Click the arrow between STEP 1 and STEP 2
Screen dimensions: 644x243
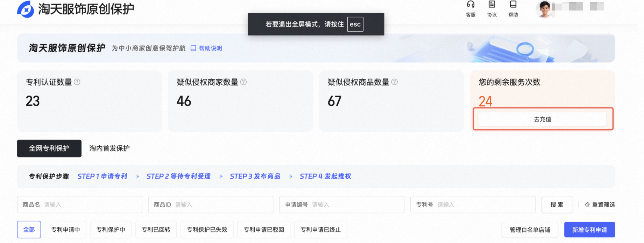coord(137,176)
